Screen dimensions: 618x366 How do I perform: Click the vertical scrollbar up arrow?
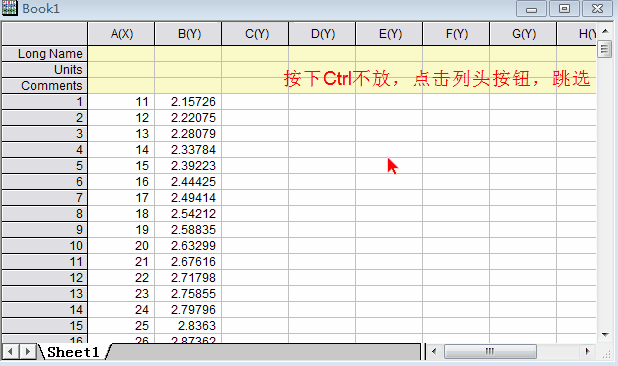605,31
